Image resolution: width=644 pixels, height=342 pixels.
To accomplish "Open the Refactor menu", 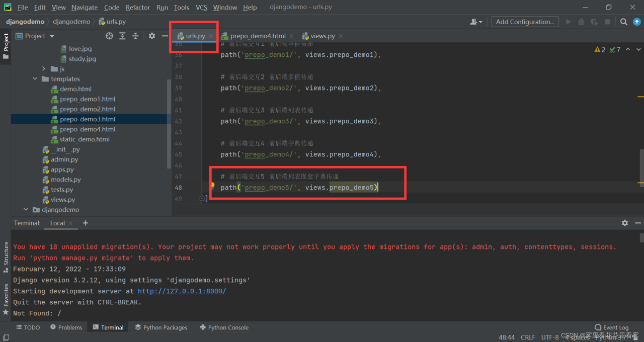I will point(137,7).
